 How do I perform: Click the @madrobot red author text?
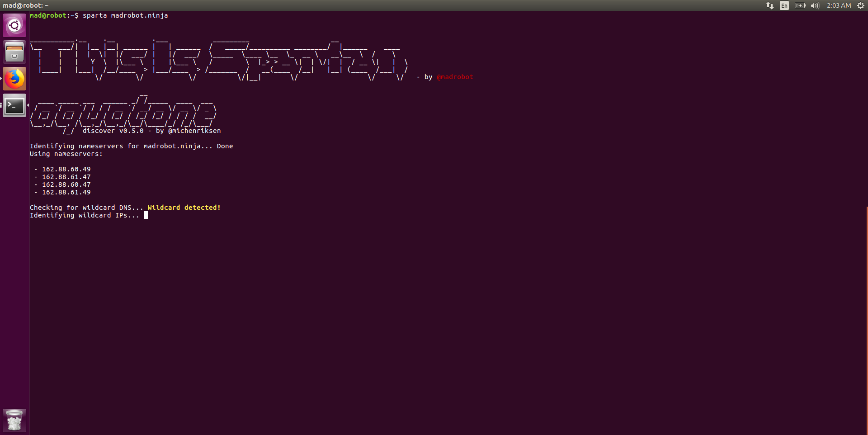(x=455, y=77)
